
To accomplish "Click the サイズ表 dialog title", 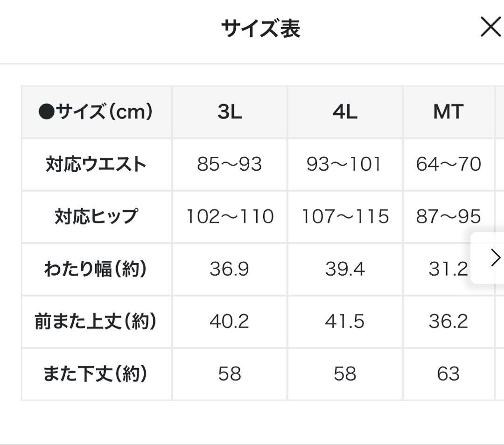I will pyautogui.click(x=260, y=28).
